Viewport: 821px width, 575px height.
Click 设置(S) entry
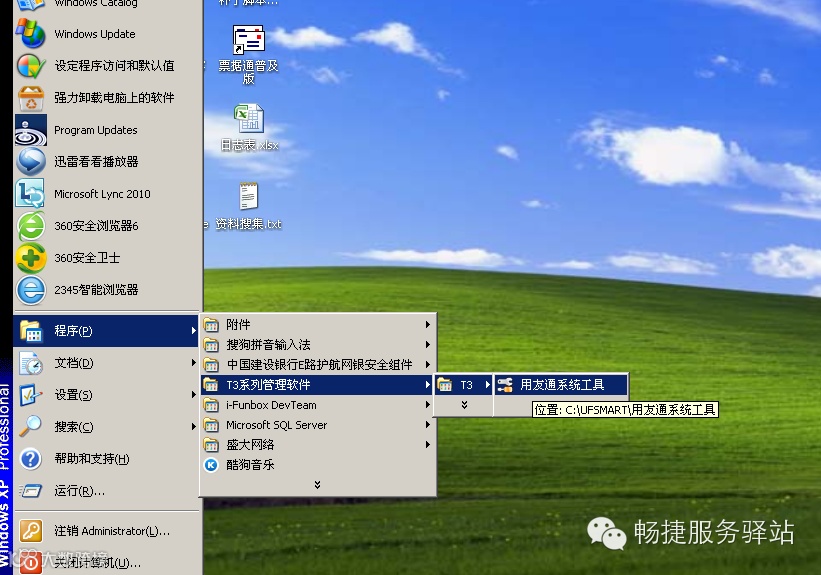[107, 395]
